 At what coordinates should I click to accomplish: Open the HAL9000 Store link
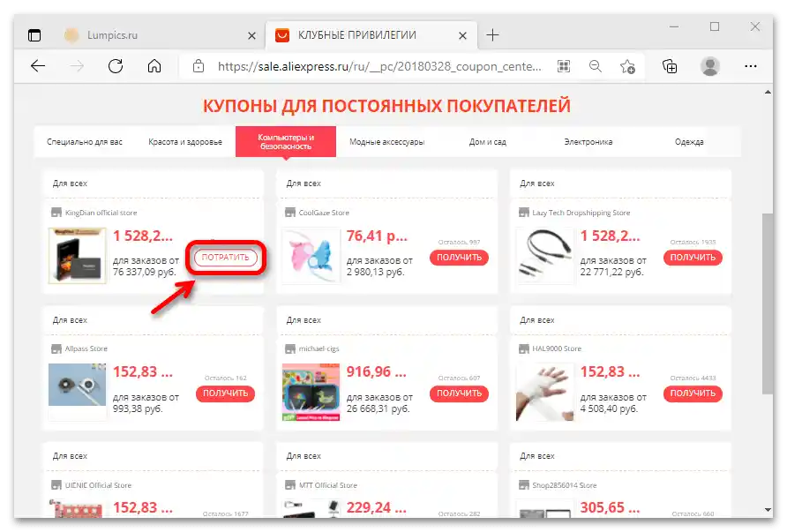556,348
